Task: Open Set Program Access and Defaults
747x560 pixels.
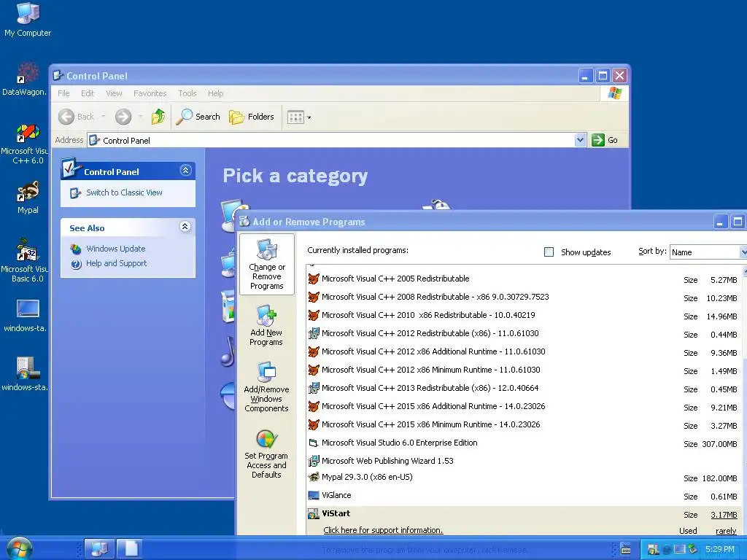Action: 266,454
